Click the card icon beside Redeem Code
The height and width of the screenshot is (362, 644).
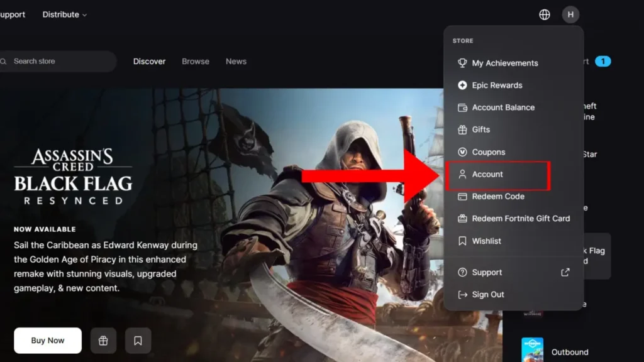click(462, 197)
